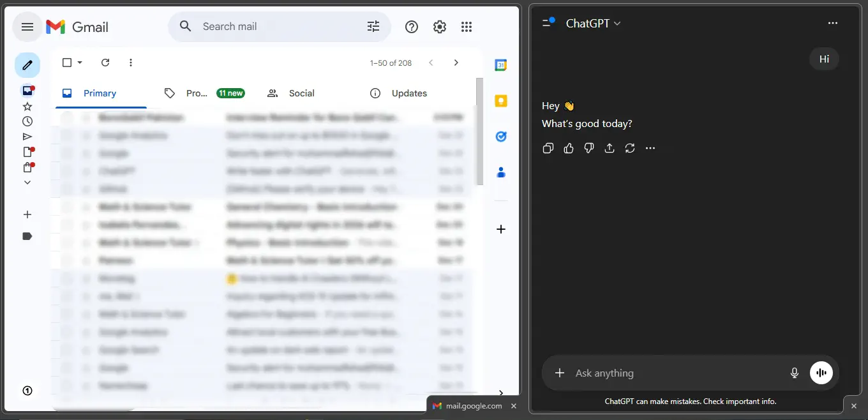Share the ChatGPT response
868x420 pixels.
pyautogui.click(x=610, y=147)
